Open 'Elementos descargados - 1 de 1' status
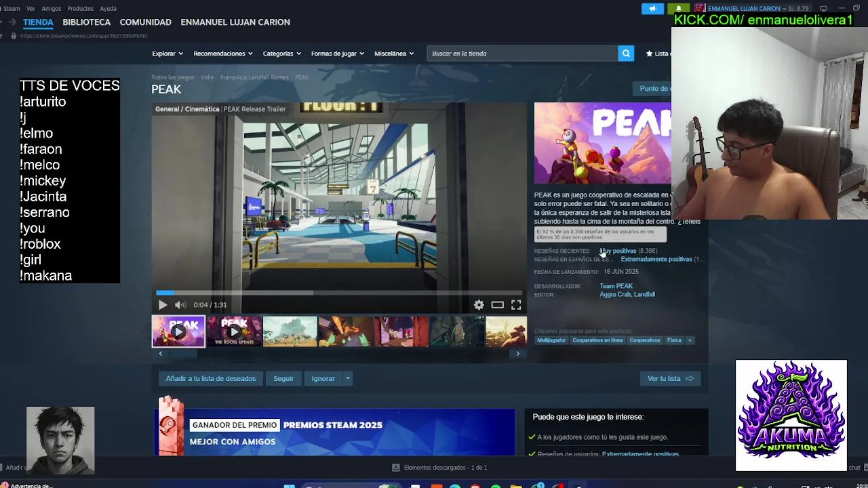Viewport: 868px width, 488px height. coord(445,468)
